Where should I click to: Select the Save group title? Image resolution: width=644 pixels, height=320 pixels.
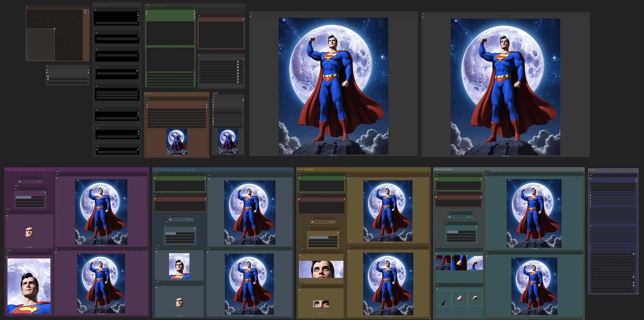(592, 170)
